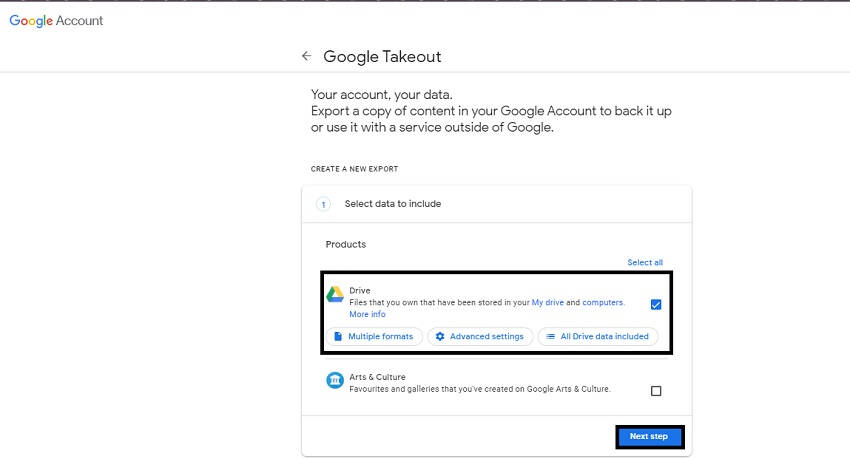The image size is (850, 459).
Task: Open All Drive data included chooser
Action: (x=598, y=337)
